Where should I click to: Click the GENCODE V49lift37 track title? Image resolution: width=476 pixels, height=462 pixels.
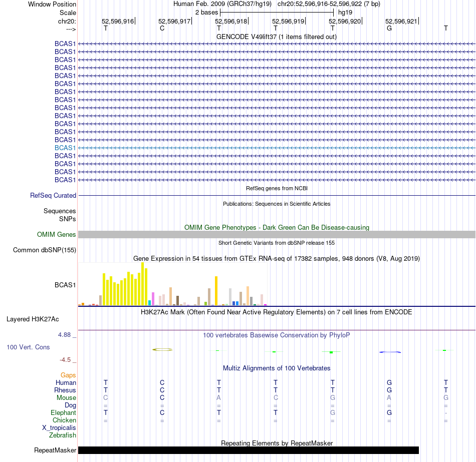tap(276, 37)
